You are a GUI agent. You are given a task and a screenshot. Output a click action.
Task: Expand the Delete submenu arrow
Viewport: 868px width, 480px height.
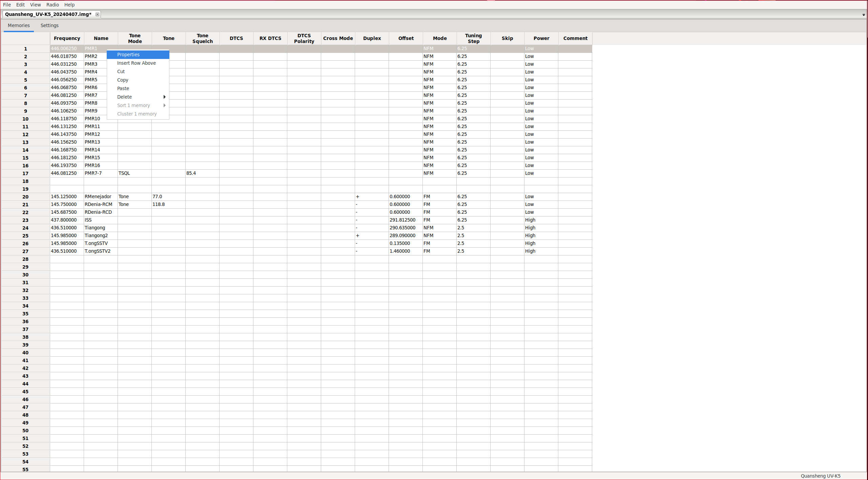(x=164, y=97)
